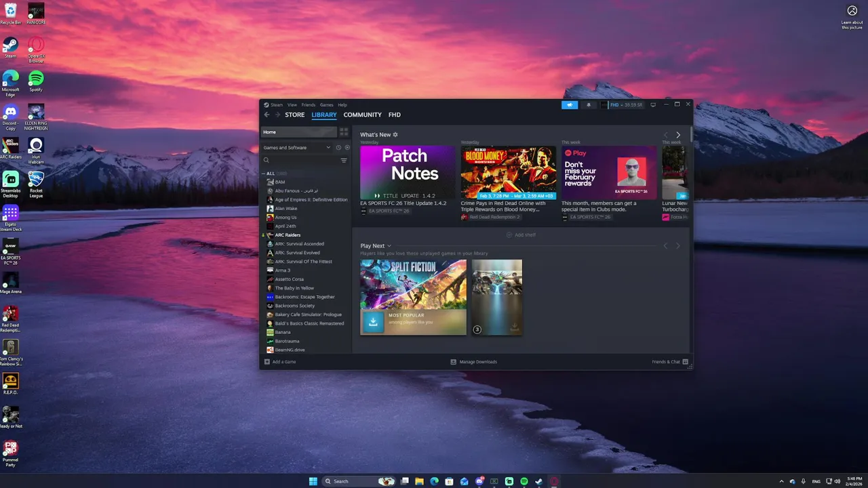Open the FHD profile tab
Screen dimensions: 868x488
(x=395, y=115)
